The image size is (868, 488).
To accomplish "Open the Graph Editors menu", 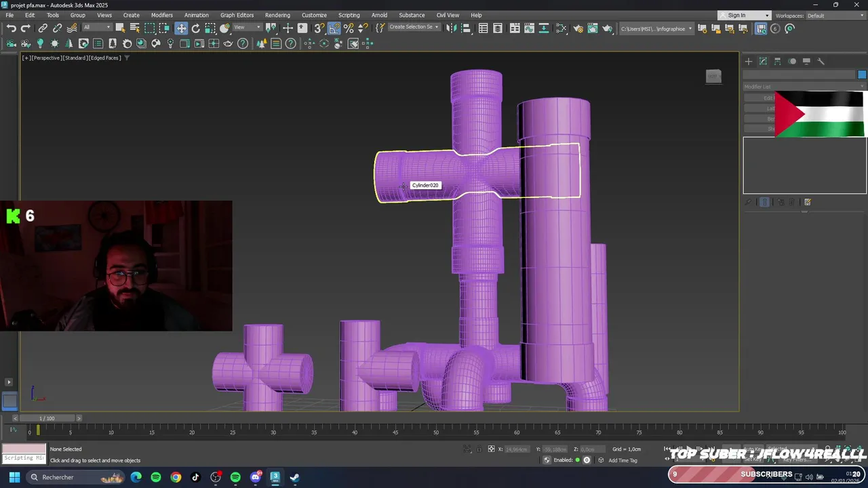I will [x=237, y=15].
